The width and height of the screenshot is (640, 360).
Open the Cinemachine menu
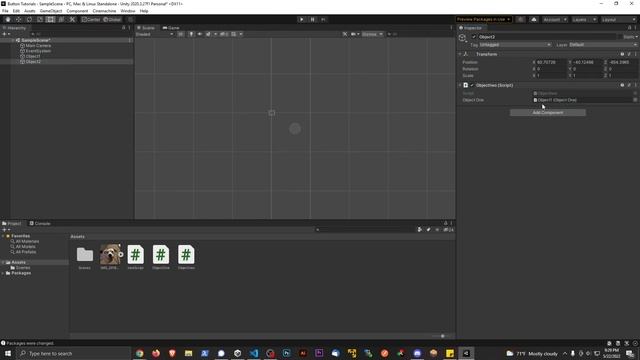104,11
